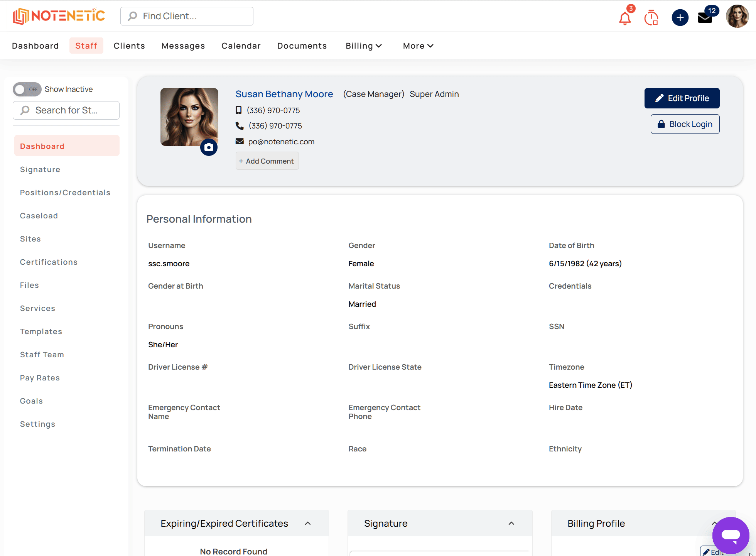Open Signature in the sidebar
Viewport: 756px width, 556px height.
pyautogui.click(x=40, y=169)
